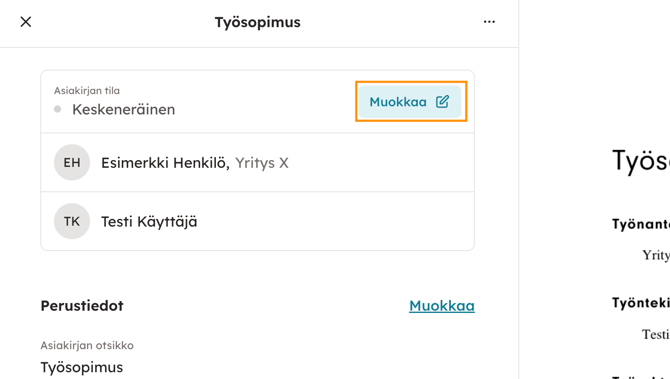
Task: Open the Muokkaa link next to Perustiedot
Action: click(x=442, y=306)
